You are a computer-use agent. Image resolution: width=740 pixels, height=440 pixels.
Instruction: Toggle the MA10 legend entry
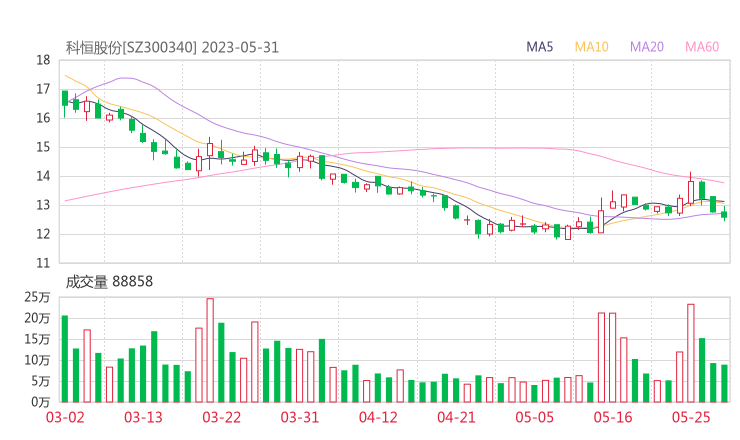click(x=591, y=47)
